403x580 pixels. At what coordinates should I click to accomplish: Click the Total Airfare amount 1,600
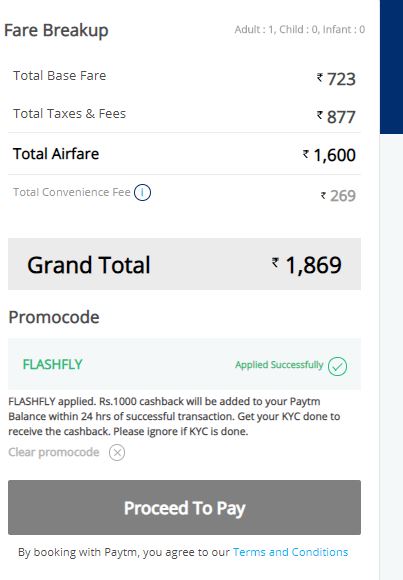[x=329, y=155]
